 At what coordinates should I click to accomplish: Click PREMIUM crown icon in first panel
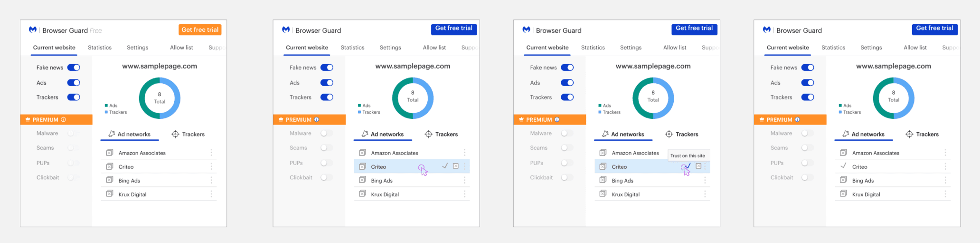click(x=28, y=119)
